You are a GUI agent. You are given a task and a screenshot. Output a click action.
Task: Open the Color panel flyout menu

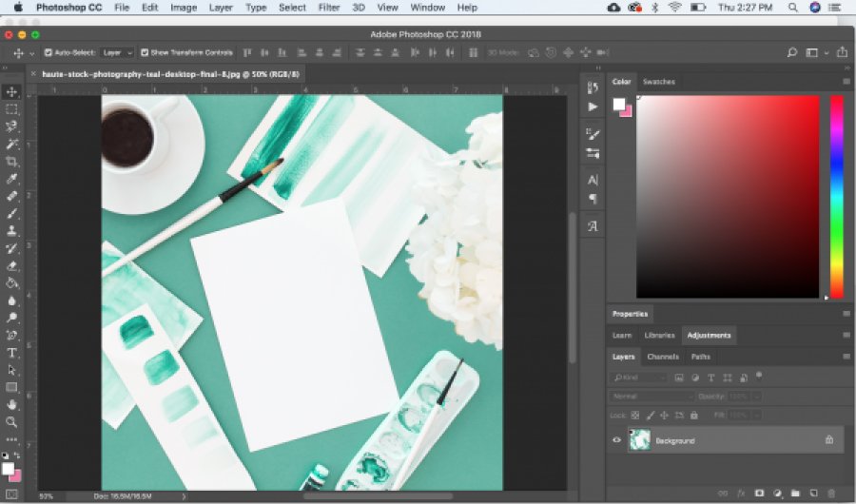[x=846, y=82]
